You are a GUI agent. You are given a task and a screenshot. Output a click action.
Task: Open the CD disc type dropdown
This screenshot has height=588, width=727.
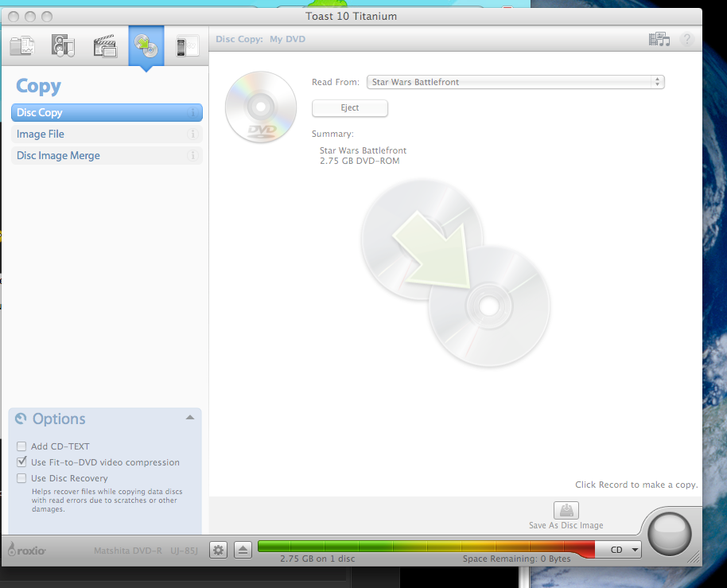click(619, 550)
